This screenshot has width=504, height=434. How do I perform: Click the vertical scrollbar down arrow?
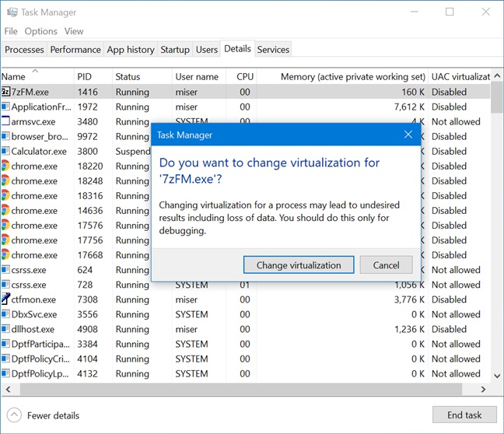pos(497,375)
